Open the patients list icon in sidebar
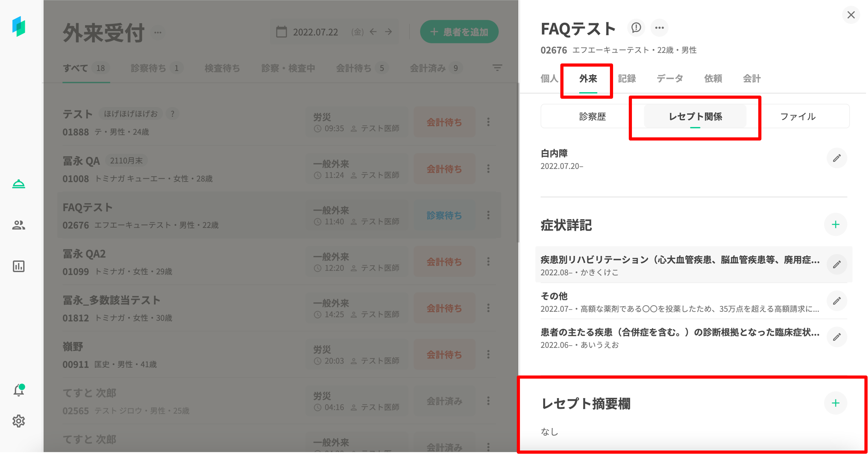 pyautogui.click(x=19, y=225)
